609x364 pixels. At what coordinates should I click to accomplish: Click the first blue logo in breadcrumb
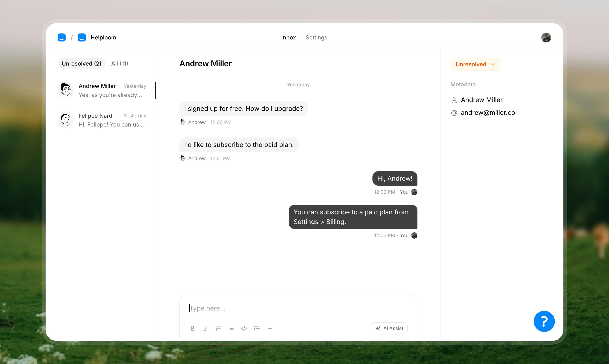point(62,38)
